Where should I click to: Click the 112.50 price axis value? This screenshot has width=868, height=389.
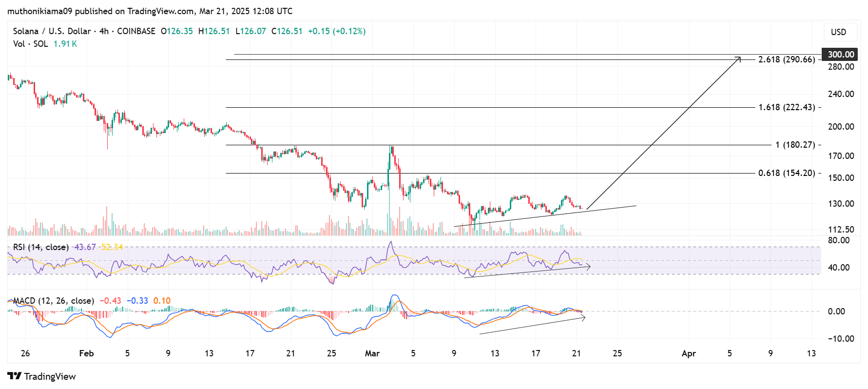click(841, 230)
